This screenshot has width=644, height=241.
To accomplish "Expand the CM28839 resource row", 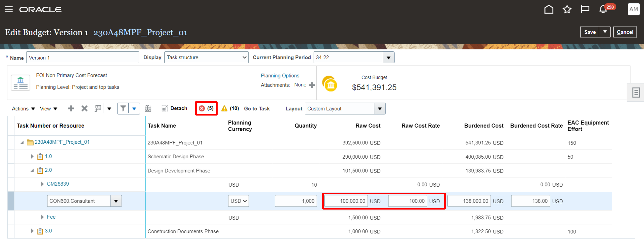I will pos(42,184).
